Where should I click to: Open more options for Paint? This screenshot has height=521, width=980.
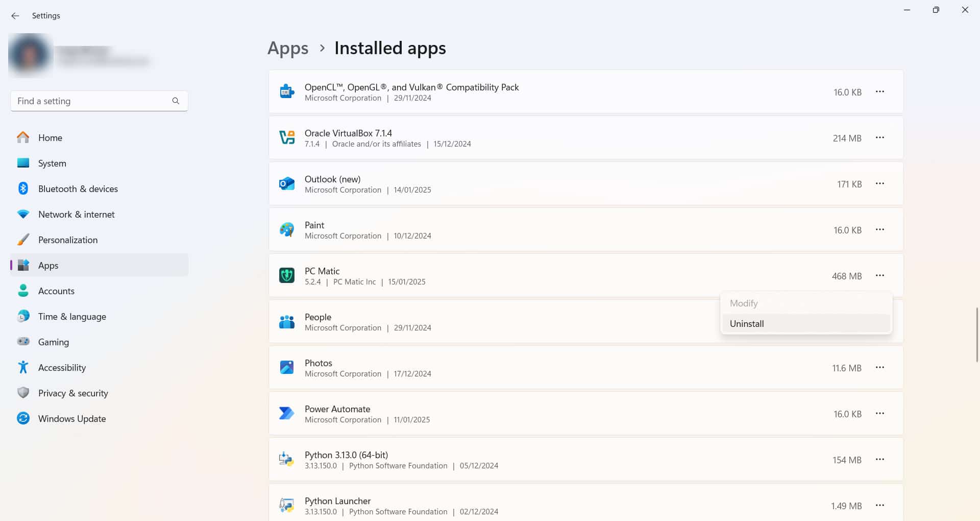[x=879, y=229]
